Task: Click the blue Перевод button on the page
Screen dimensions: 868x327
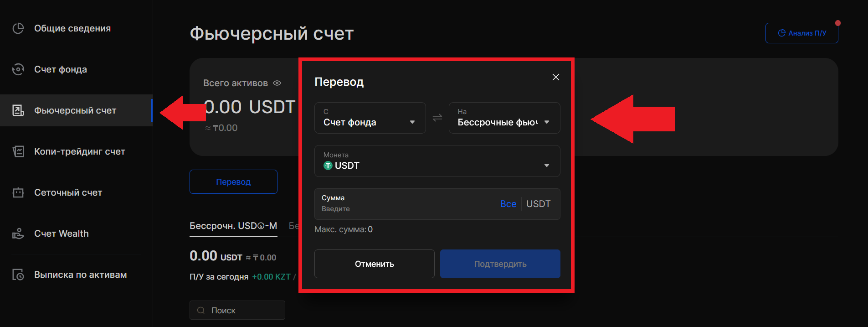Action: 233,182
